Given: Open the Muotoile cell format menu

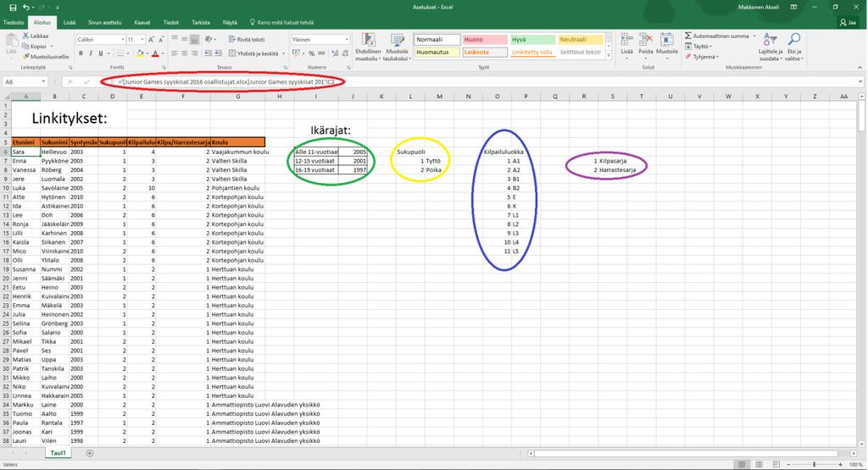Looking at the screenshot, I should pos(667,44).
